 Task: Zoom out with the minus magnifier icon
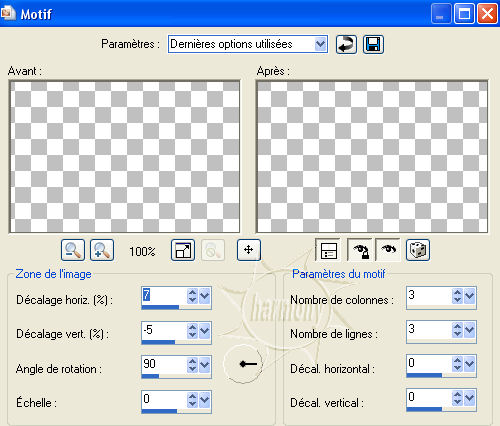point(73,250)
